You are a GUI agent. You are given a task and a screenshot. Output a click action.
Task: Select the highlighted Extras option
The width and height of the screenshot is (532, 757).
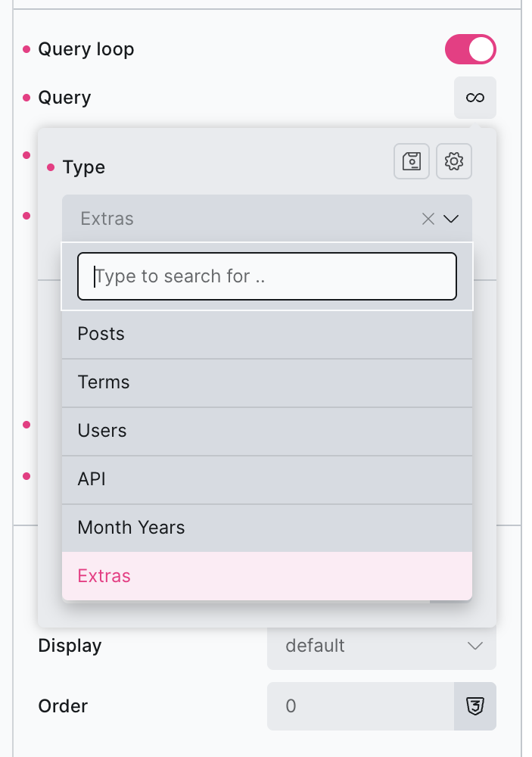pos(267,576)
